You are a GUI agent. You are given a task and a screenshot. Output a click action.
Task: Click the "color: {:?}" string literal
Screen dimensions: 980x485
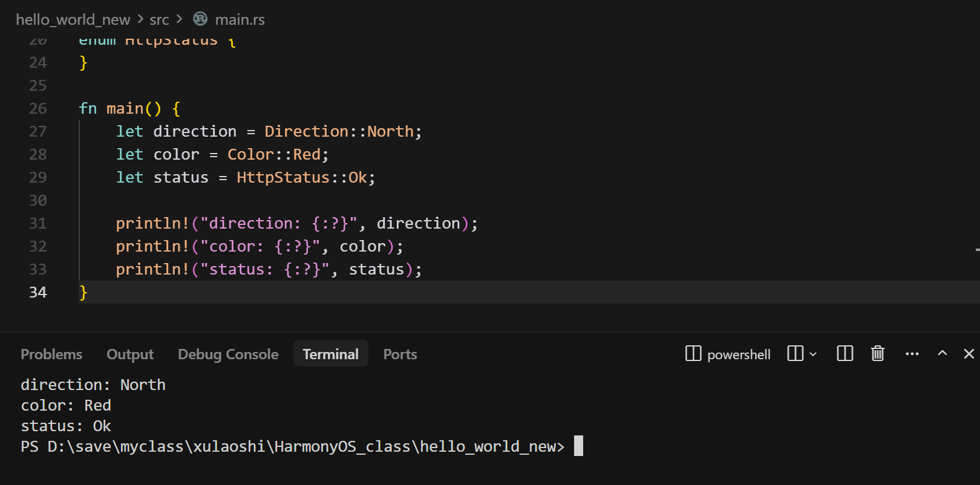pyautogui.click(x=260, y=247)
